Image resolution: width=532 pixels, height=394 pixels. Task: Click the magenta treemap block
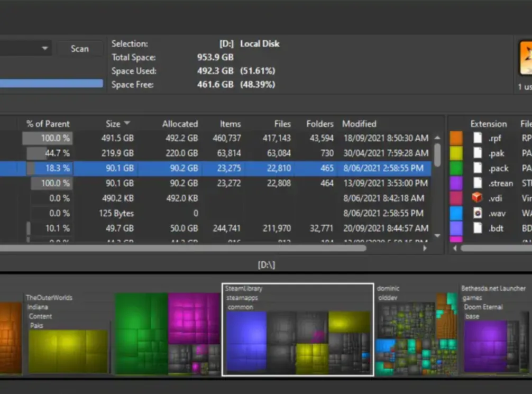point(194,318)
